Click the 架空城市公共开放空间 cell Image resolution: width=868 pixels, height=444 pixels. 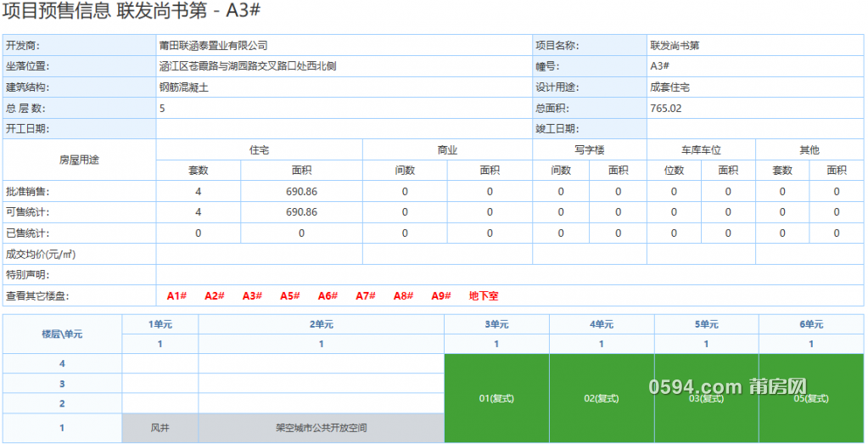click(321, 428)
